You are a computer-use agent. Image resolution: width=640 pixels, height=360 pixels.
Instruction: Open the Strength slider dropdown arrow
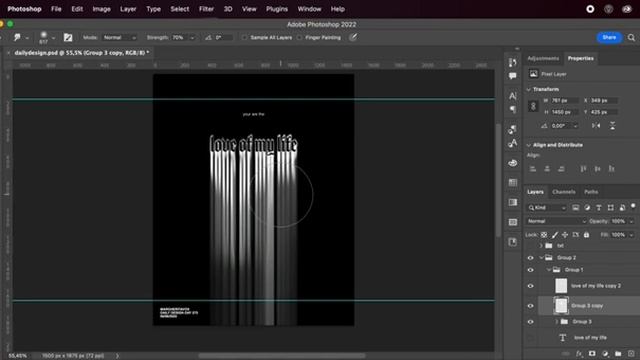coord(192,38)
